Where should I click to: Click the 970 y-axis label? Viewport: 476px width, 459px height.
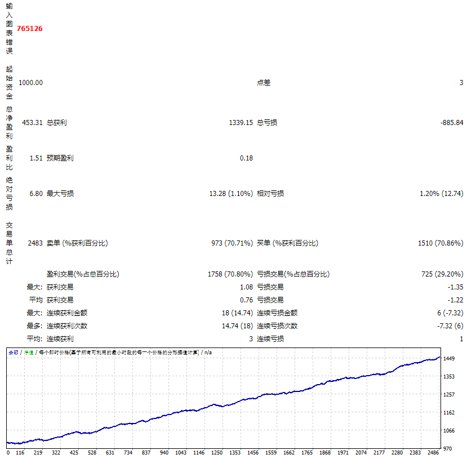(447, 448)
